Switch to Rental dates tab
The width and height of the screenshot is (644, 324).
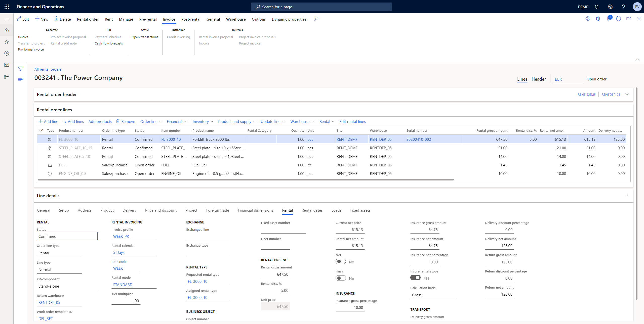(312, 210)
